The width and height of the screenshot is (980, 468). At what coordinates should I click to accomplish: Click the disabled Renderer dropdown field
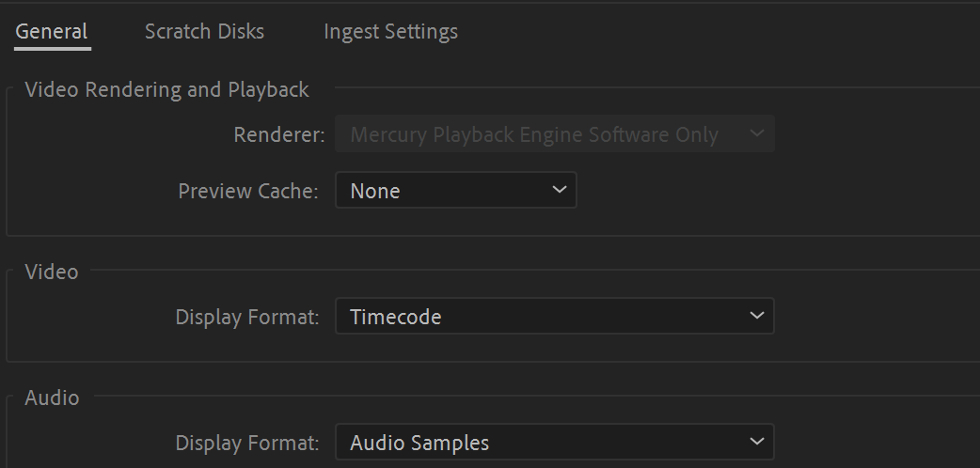554,134
